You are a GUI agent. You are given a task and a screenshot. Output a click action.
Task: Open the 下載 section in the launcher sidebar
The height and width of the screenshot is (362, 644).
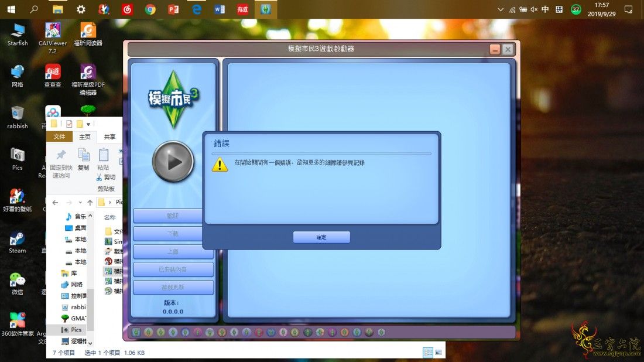tap(173, 233)
